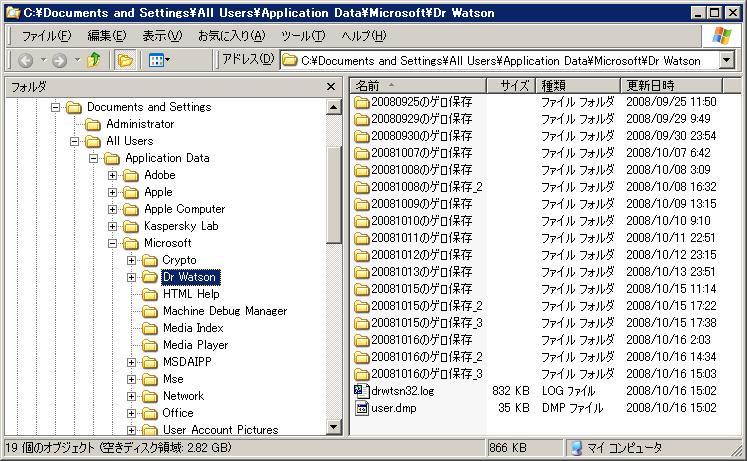Open the 編集(E) menu

pos(107,36)
